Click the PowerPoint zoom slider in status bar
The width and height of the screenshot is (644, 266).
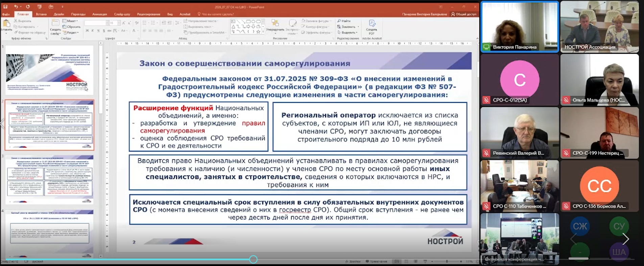[x=447, y=262]
